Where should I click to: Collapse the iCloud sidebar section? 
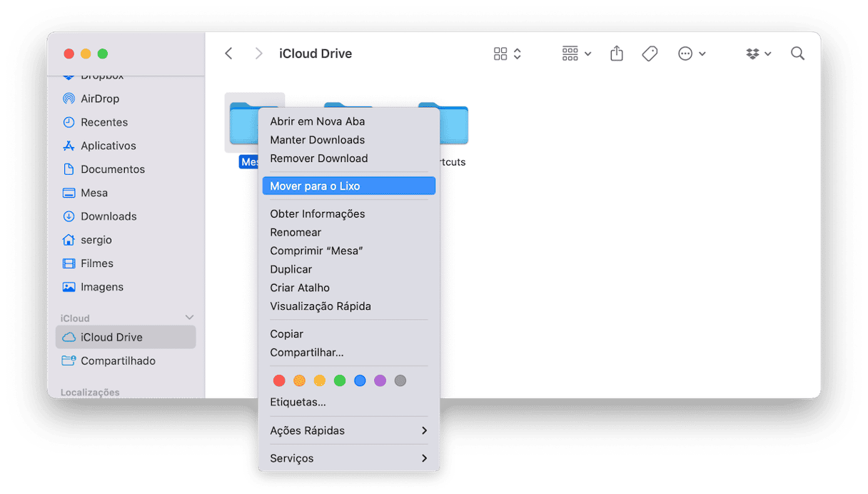click(x=189, y=318)
